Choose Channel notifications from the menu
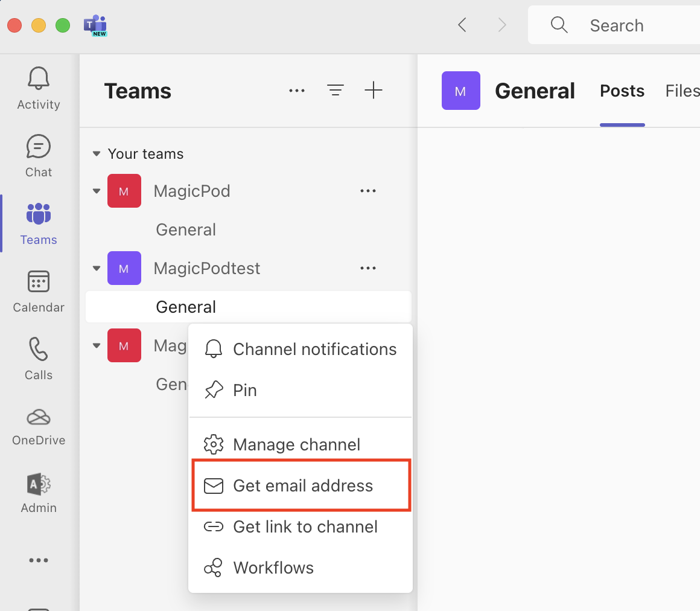 coord(301,349)
